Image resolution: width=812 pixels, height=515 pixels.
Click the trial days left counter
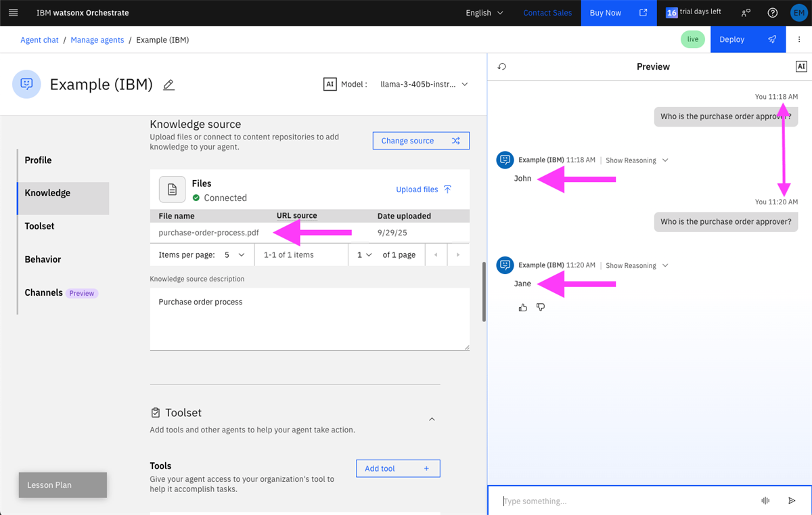tap(694, 12)
